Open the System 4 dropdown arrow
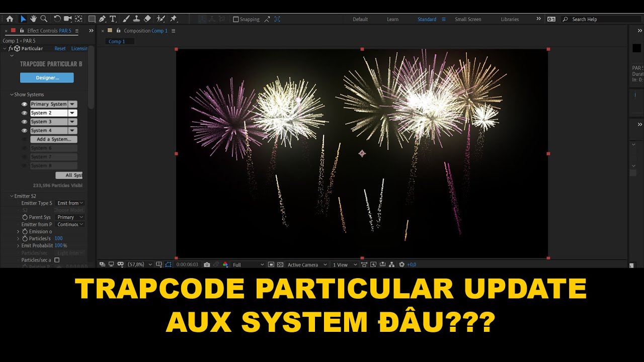 click(72, 131)
